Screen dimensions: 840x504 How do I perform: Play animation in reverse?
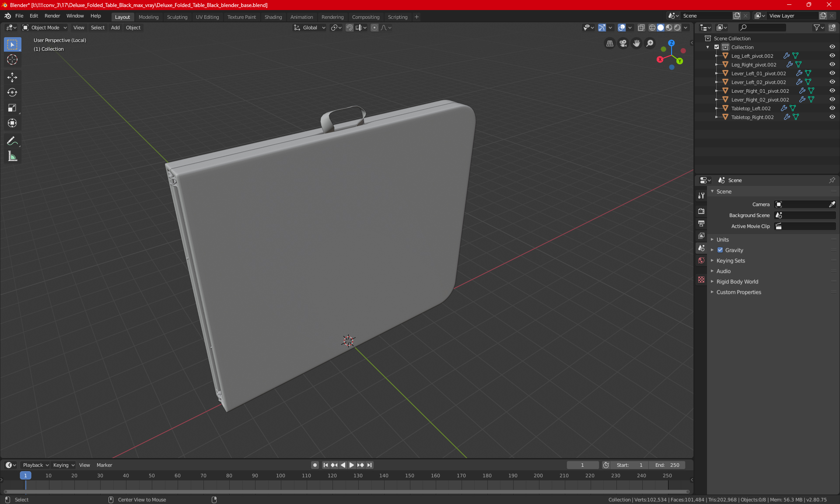tap(343, 465)
